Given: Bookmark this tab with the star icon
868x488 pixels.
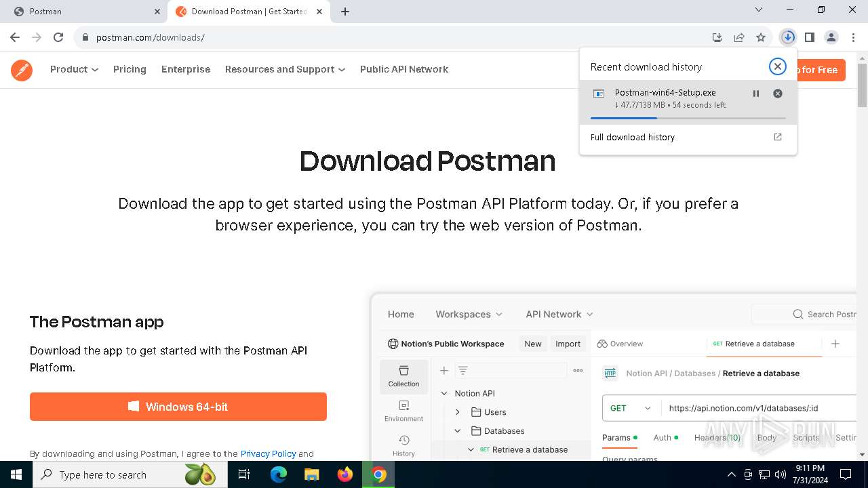Looking at the screenshot, I should (761, 37).
